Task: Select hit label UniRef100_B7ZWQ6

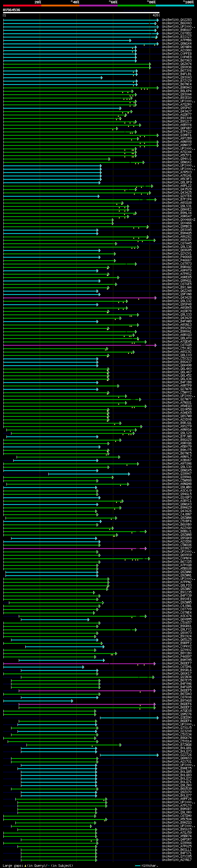Action: pos(177,744)
